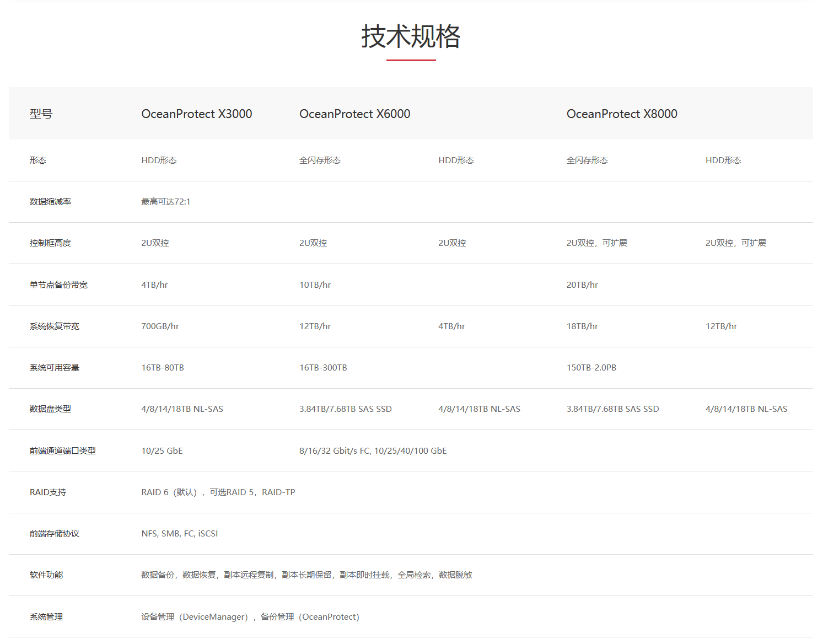Click the 前端通道端口类型 row label

[63, 451]
